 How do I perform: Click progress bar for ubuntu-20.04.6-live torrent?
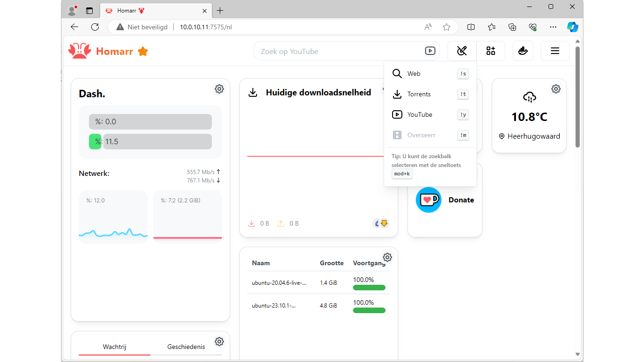369,288
